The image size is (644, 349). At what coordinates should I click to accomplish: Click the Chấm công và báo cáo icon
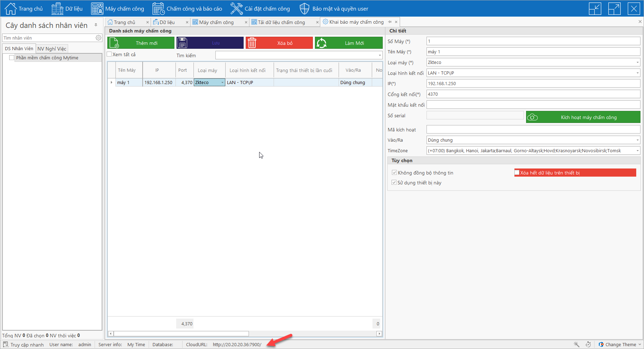pos(159,8)
